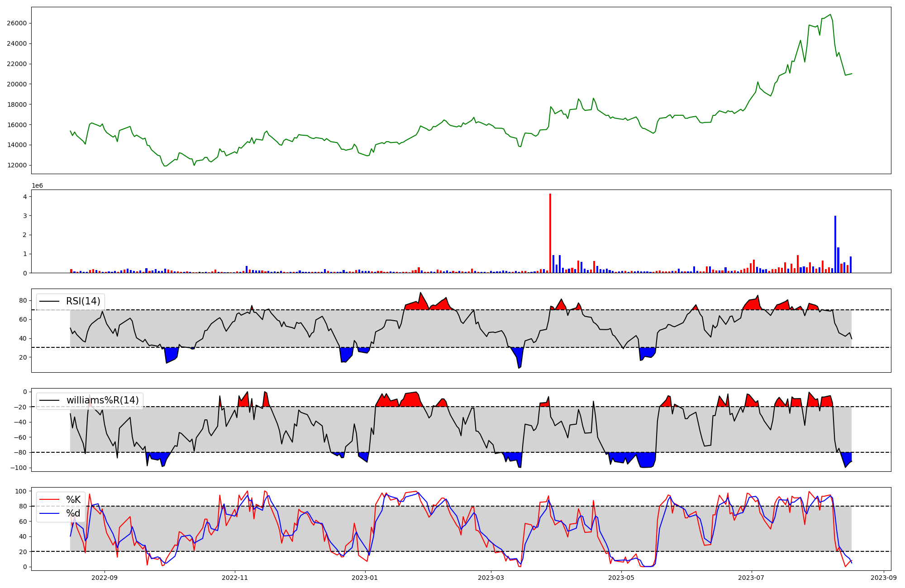Screen dimensions: 905x588
Task: Click the 26000 price axis label
Action: (x=17, y=24)
